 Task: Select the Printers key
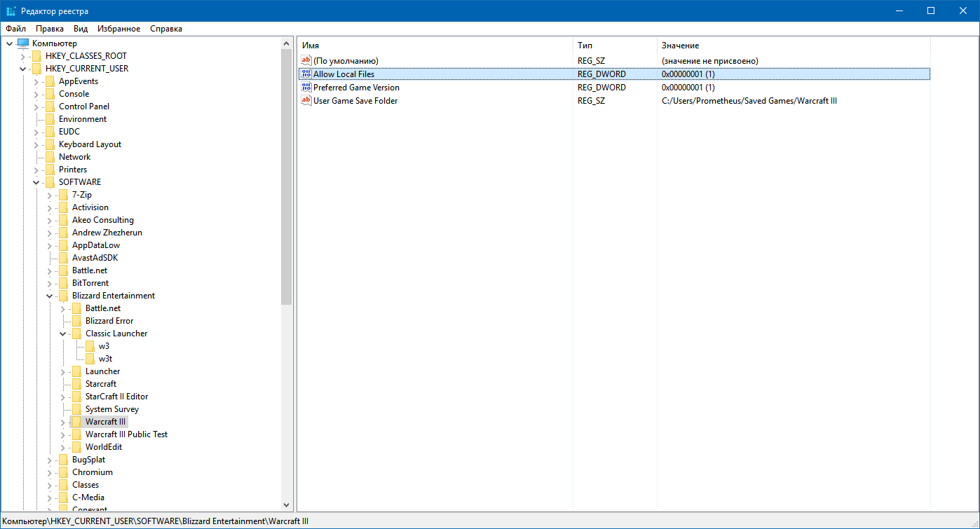[73, 170]
